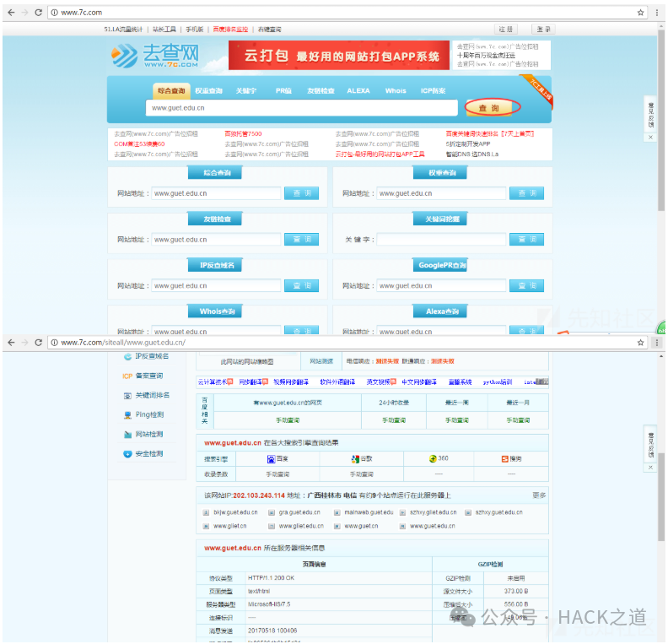Close the top feedback widget with X
The width and height of the screenshot is (668, 644).
pyautogui.click(x=650, y=138)
